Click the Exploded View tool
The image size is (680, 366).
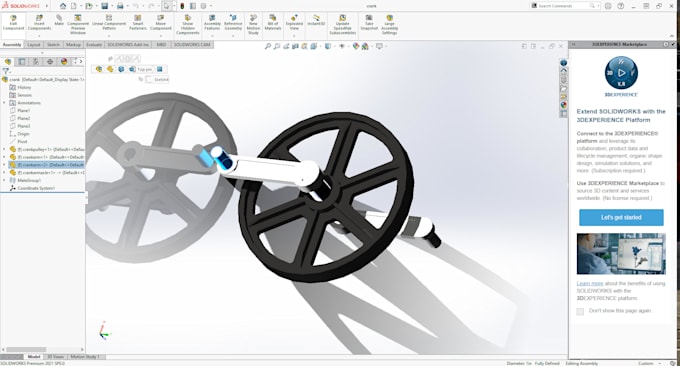point(294,23)
